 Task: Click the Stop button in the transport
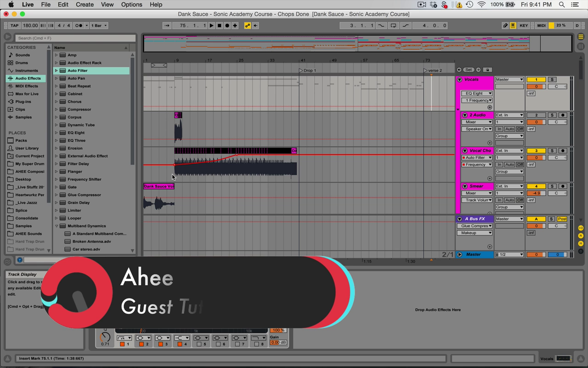pos(219,26)
